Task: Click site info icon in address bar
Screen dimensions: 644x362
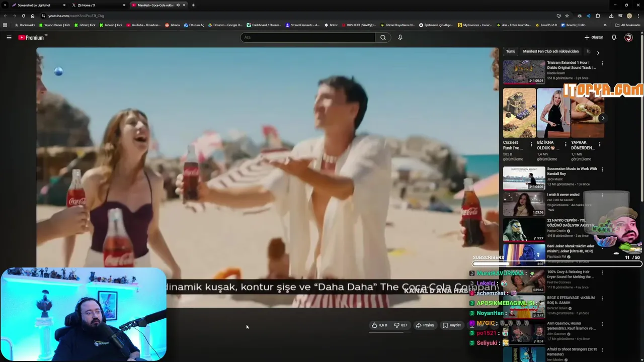Action: point(43,16)
